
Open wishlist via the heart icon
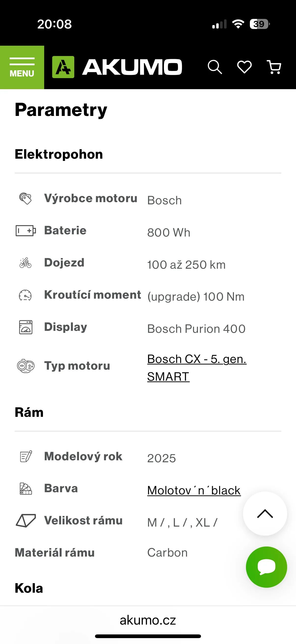(244, 67)
